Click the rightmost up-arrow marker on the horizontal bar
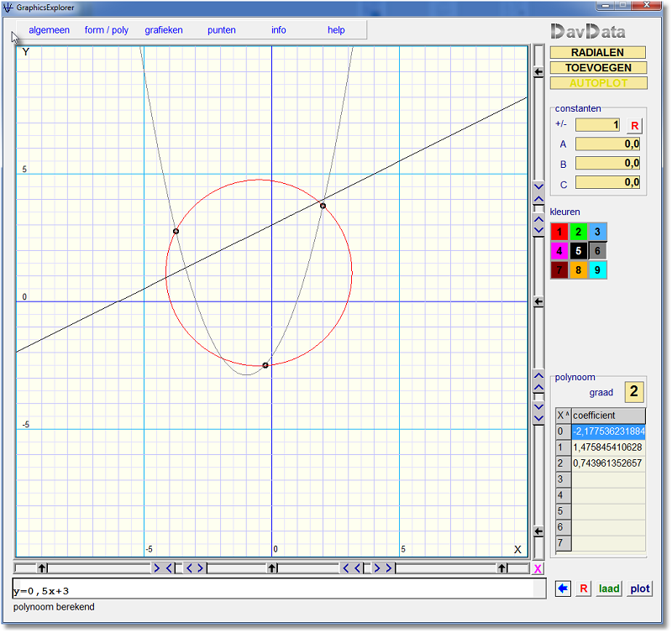672x633 pixels. 501,568
